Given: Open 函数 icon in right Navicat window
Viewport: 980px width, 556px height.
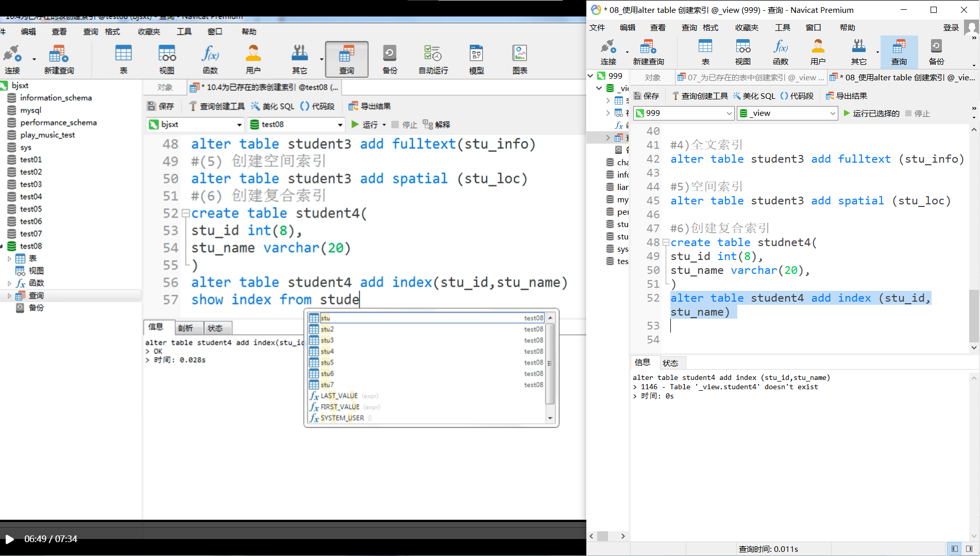Looking at the screenshot, I should (x=781, y=52).
